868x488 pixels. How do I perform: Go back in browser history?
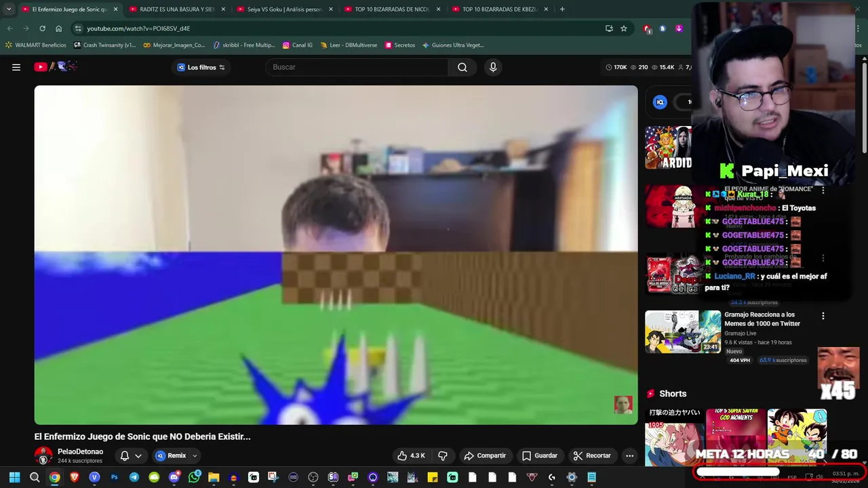coord(9,28)
